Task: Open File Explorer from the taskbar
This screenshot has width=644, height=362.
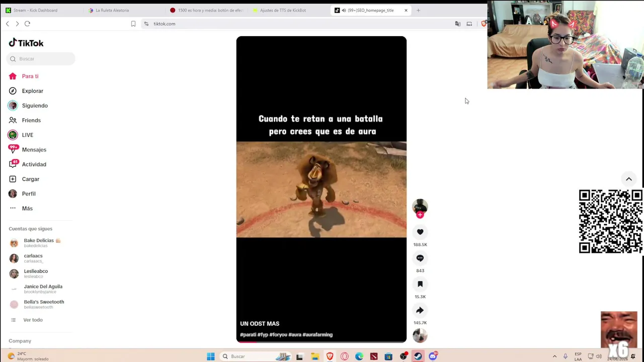Action: pyautogui.click(x=315, y=356)
